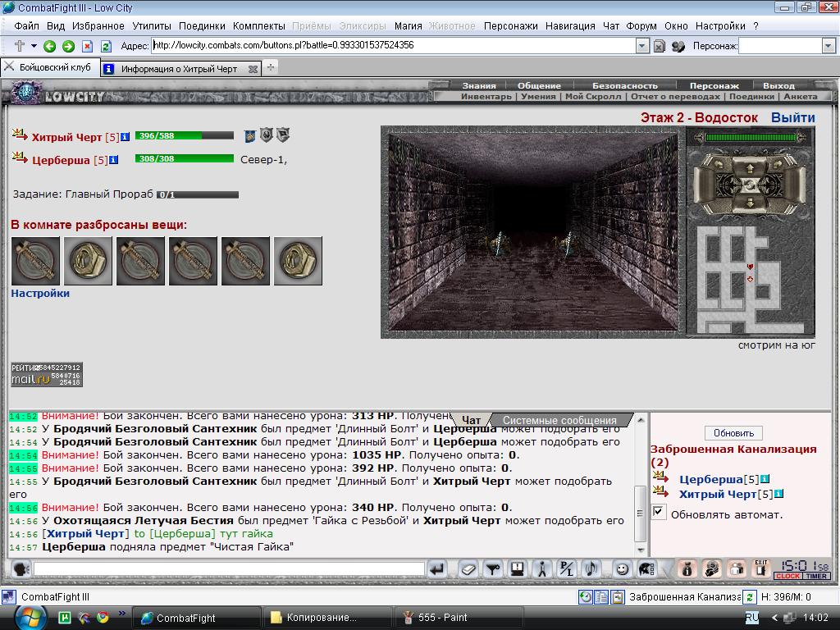Toggle the Обновлять автомат checkbox
Image resolution: width=840 pixels, height=630 pixels.
click(x=659, y=512)
